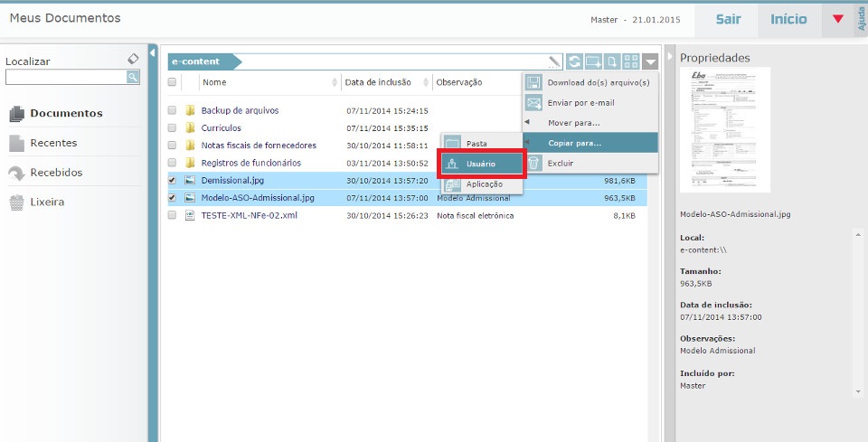Click the Sair button
This screenshot has width=868, height=442.
pyautogui.click(x=728, y=19)
